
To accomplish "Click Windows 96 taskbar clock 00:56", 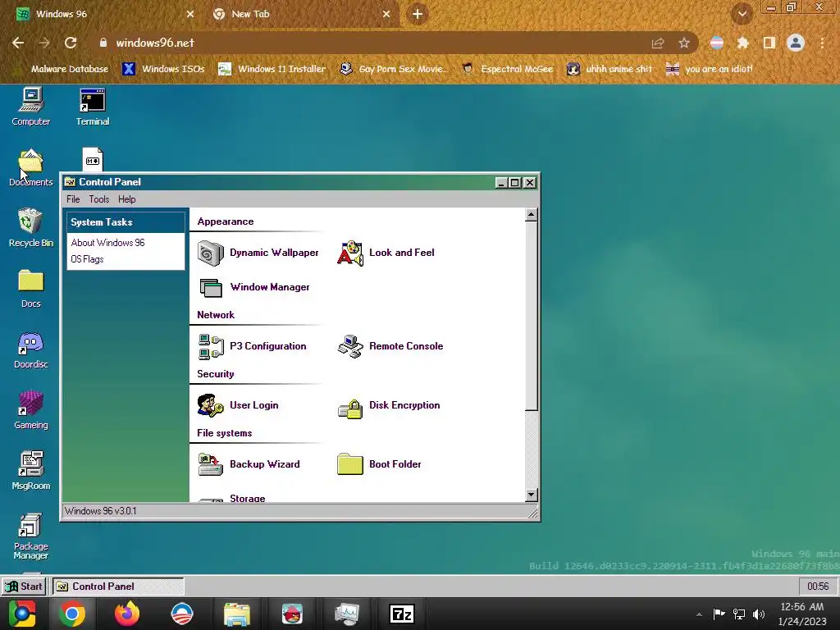I will point(818,587).
